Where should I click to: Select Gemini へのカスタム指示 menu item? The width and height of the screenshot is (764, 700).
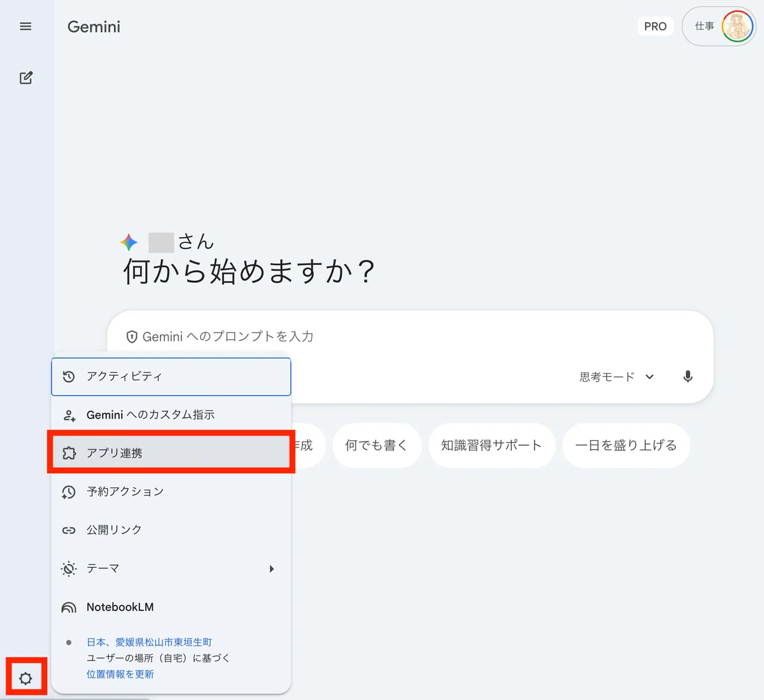click(171, 415)
